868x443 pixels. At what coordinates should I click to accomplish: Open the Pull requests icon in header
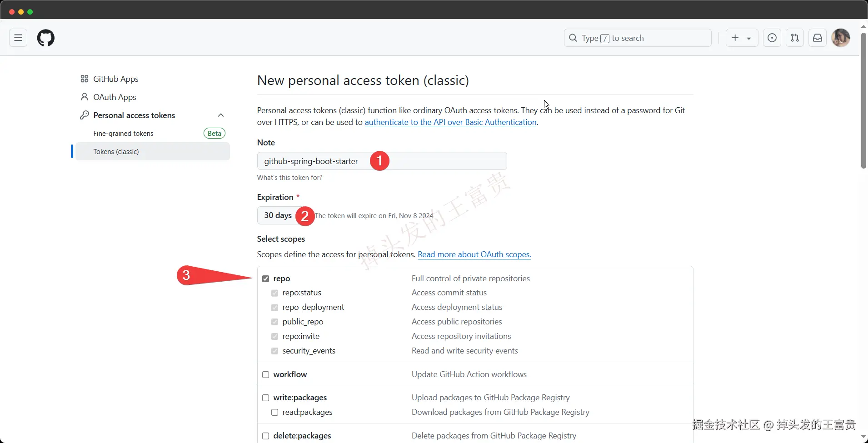(x=795, y=38)
